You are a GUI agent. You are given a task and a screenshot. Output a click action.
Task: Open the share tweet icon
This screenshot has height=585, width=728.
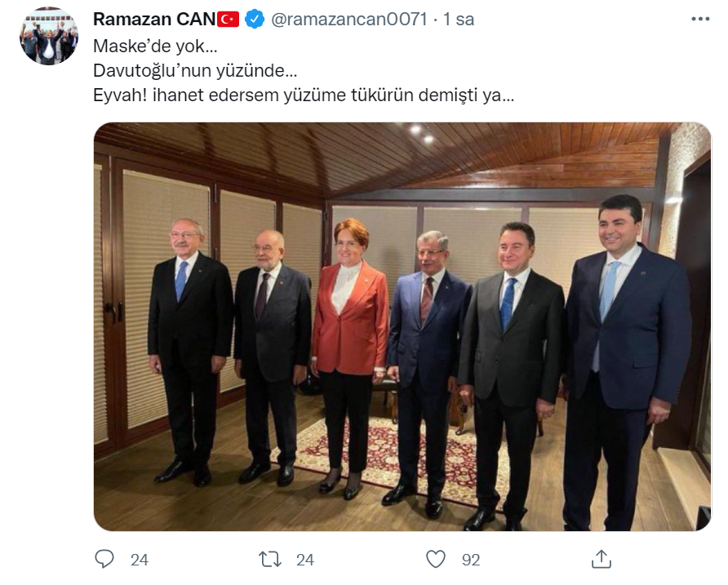[x=601, y=559]
